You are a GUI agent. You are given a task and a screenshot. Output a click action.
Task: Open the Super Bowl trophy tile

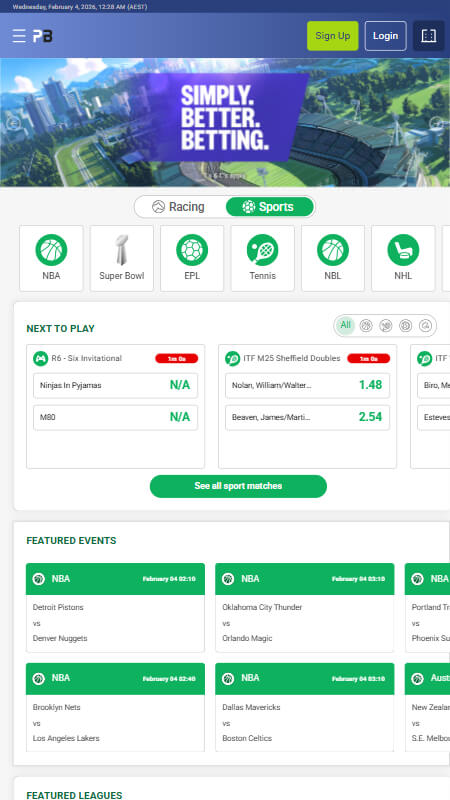coord(121,258)
